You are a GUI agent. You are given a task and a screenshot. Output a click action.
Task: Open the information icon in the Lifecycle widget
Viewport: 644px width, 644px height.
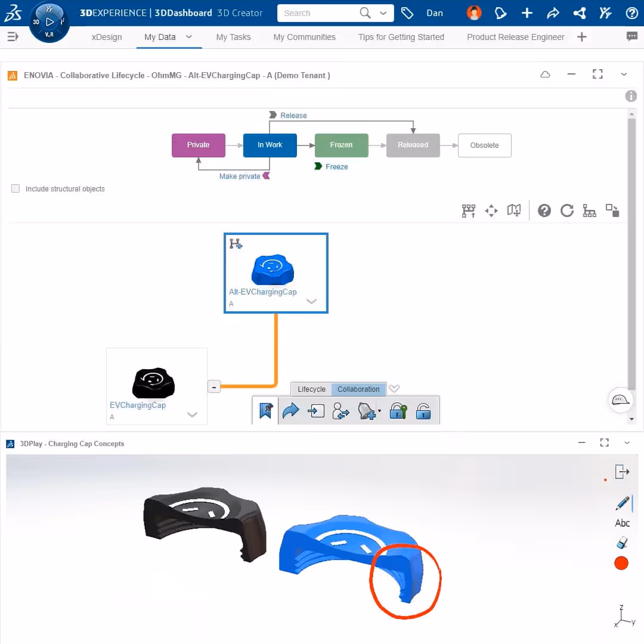click(631, 96)
